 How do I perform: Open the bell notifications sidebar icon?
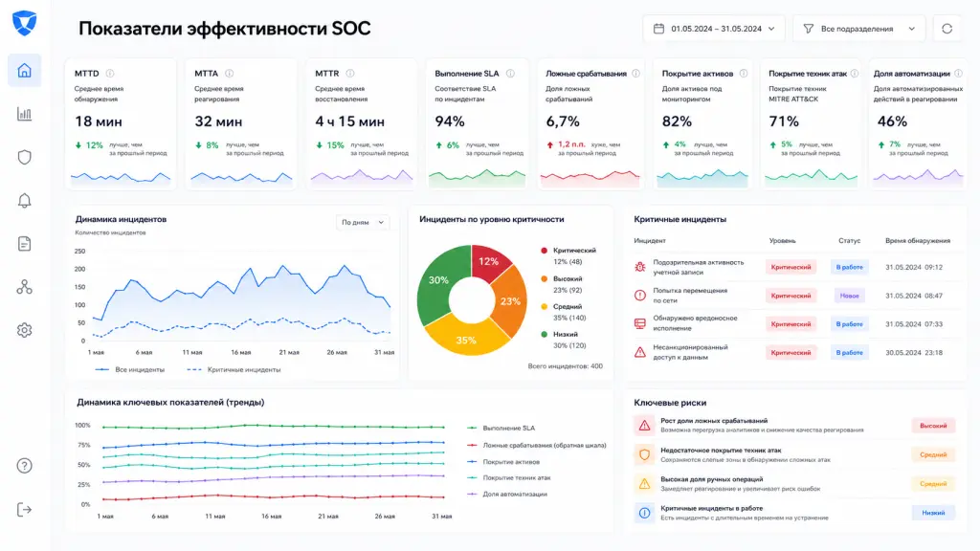click(x=24, y=201)
